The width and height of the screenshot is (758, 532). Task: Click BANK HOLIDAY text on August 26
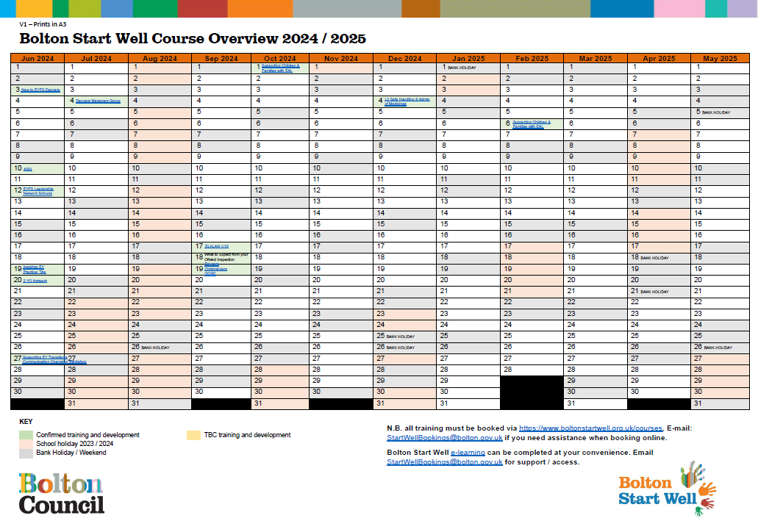click(x=155, y=348)
